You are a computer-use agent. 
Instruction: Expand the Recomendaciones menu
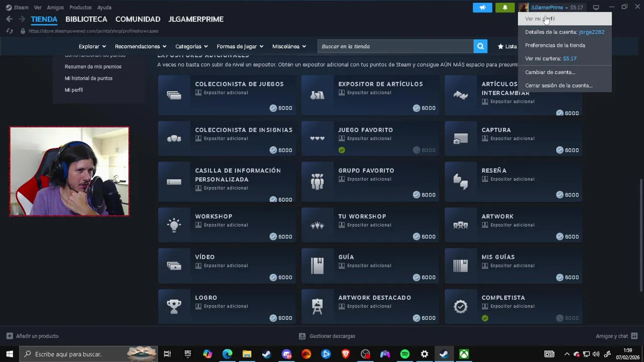140,46
